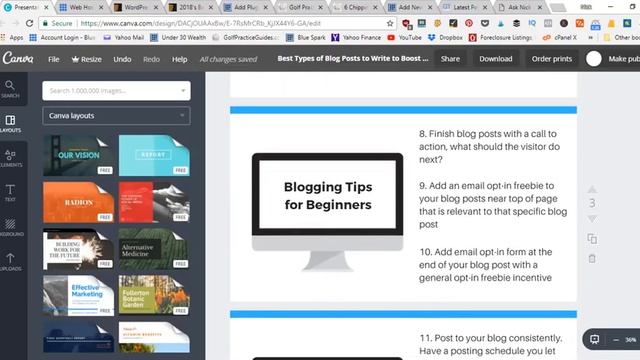
Task: Select the Building Work for the Future layout
Action: 78,249
